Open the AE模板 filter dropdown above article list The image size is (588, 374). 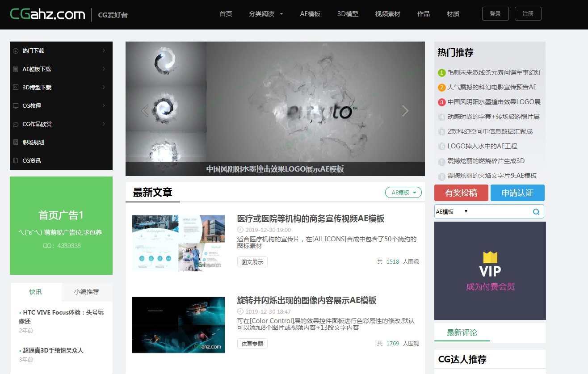[x=403, y=192]
